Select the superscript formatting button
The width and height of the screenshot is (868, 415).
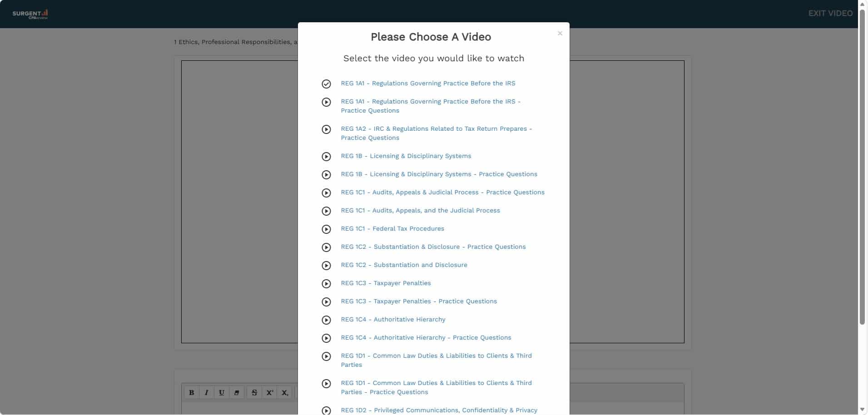tap(269, 393)
